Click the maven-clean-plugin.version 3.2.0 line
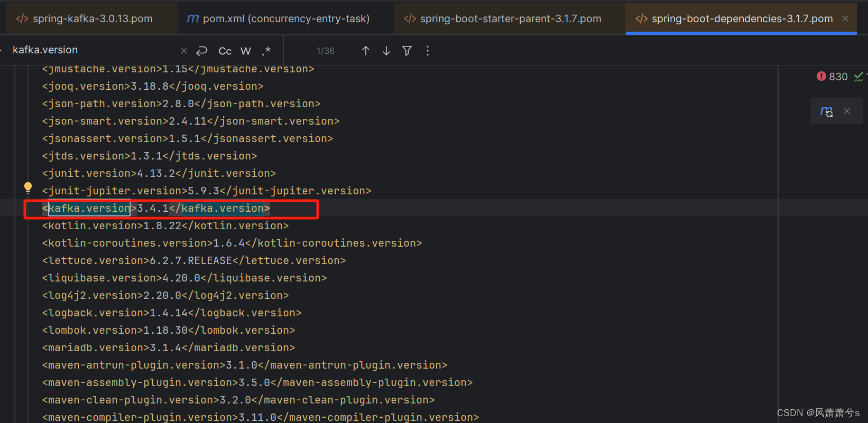This screenshot has height=423, width=868. (238, 400)
